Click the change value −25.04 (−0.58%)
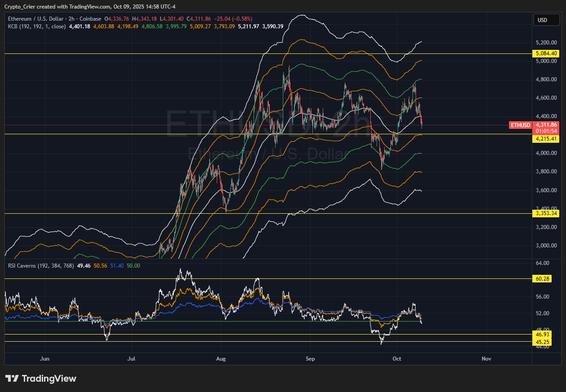This screenshot has height=392, width=566. pos(234,19)
